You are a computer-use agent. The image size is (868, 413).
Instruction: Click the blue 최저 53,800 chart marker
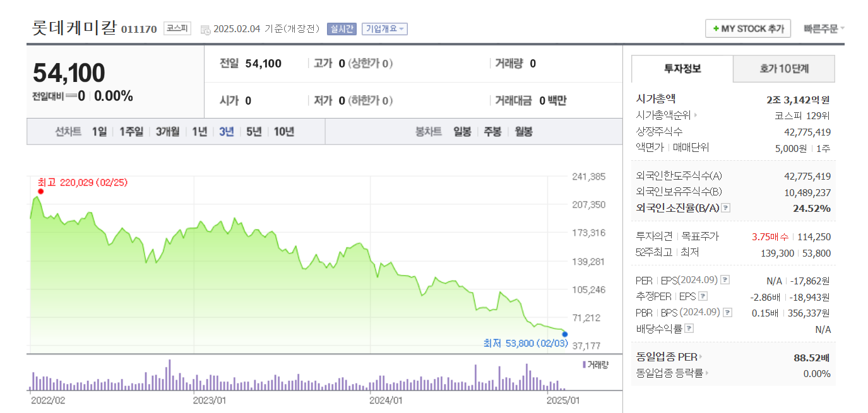coord(564,334)
